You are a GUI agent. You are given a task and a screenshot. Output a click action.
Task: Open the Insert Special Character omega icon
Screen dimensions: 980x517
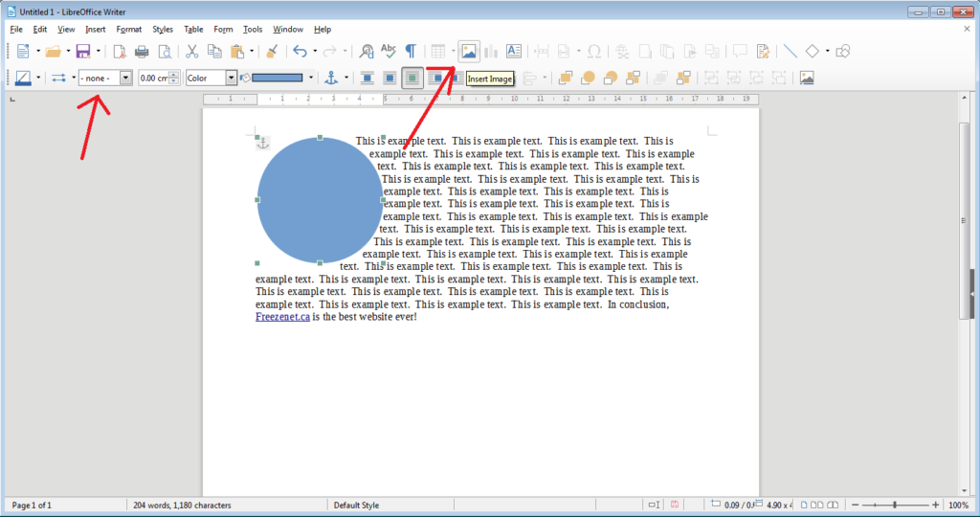point(594,52)
